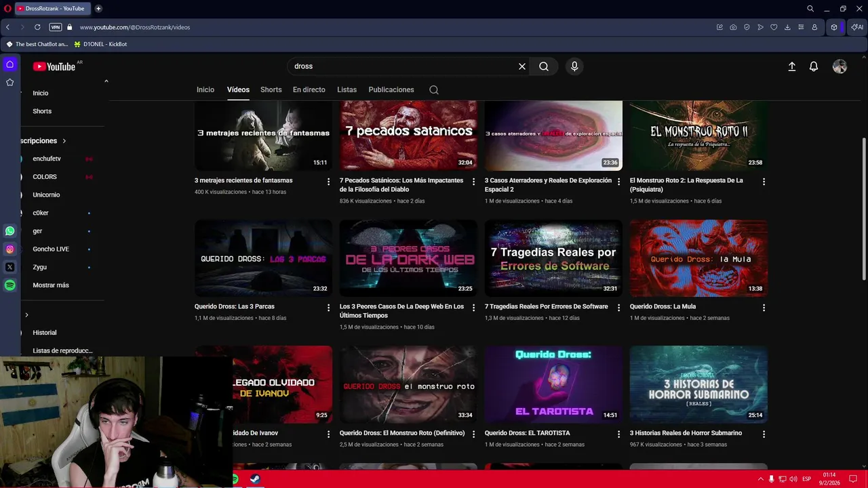
Task: Open browser tab search magnifier
Action: (x=810, y=9)
